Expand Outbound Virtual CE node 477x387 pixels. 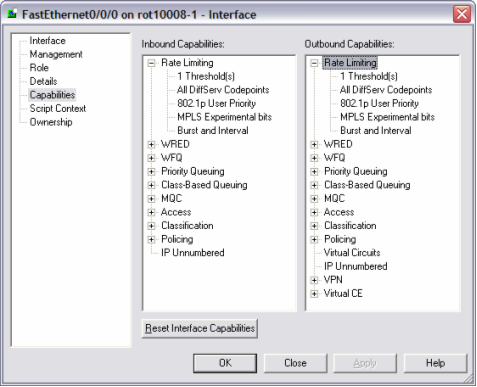(314, 294)
